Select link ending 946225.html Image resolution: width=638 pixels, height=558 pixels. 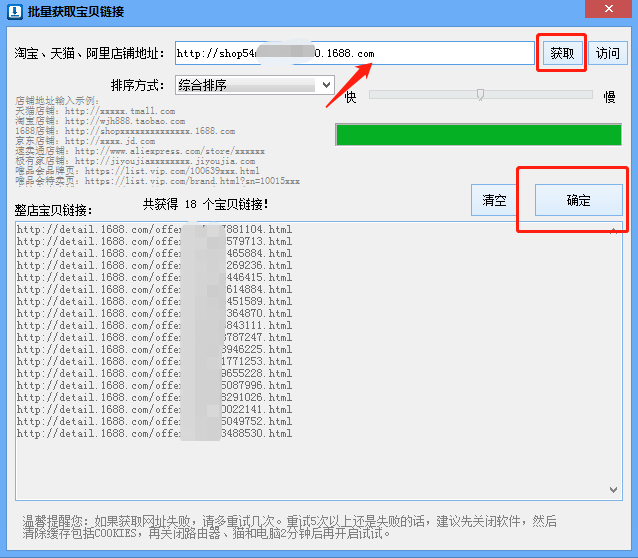154,350
